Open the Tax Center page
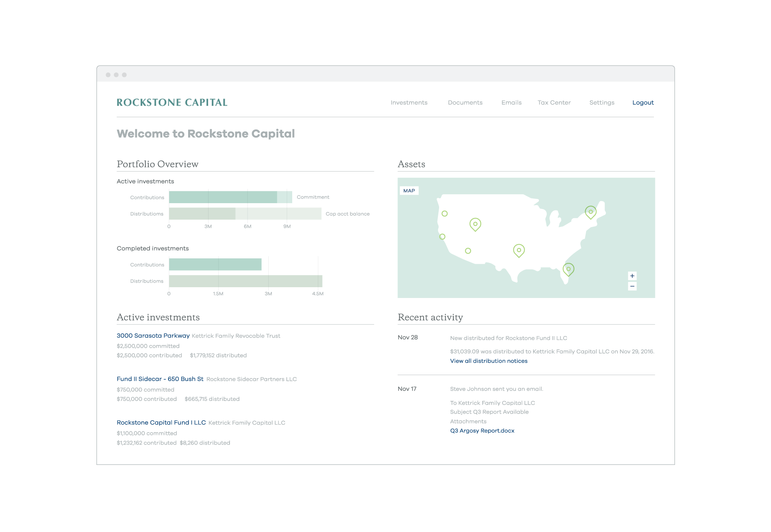771x532 pixels. 554,103
